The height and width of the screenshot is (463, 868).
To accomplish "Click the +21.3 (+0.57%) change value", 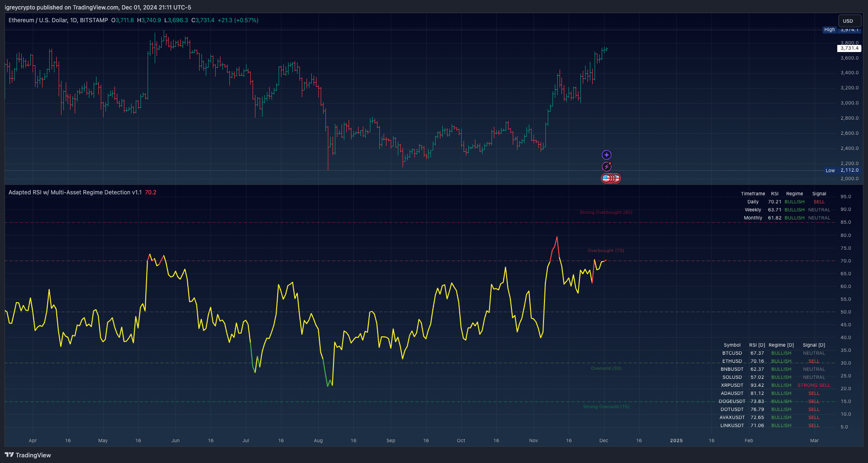I will [238, 20].
